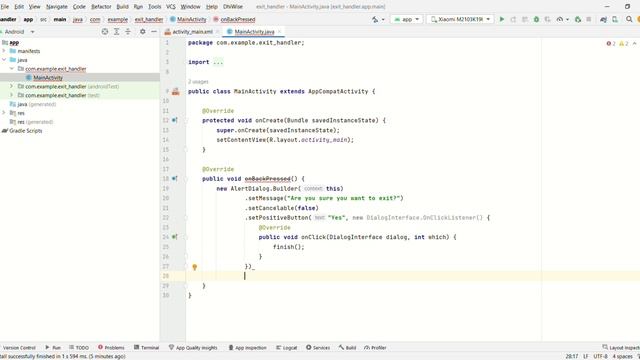This screenshot has height=360, width=640.
Task: Open the app run configuration dropdown
Action: tap(407, 19)
